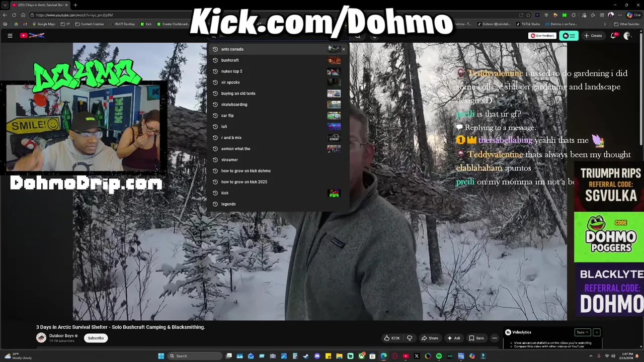Image resolution: width=644 pixels, height=362 pixels.
Task: Click the YouTube search magnifier button
Action: pyautogui.click(x=358, y=36)
